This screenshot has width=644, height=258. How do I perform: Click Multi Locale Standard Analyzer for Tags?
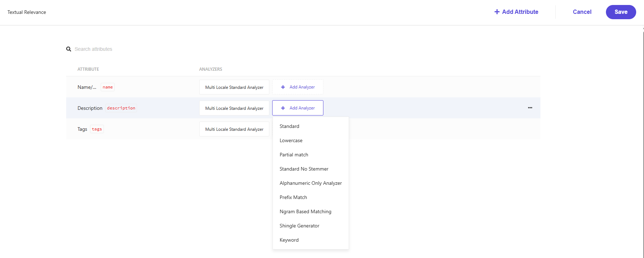tap(234, 129)
